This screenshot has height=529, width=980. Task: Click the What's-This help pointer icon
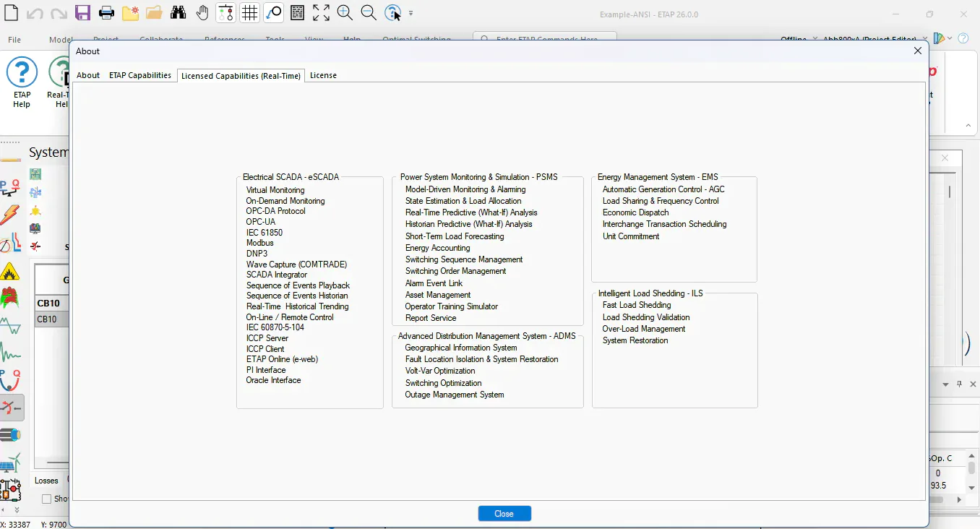pos(392,13)
